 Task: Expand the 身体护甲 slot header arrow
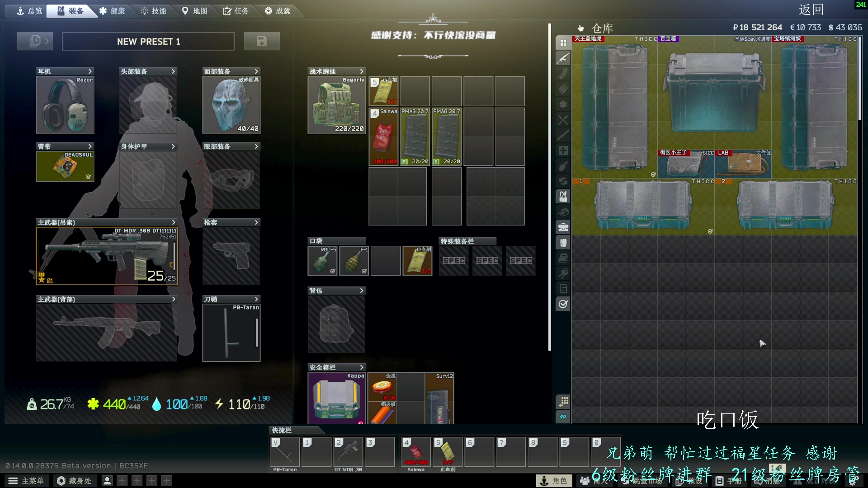click(x=173, y=146)
